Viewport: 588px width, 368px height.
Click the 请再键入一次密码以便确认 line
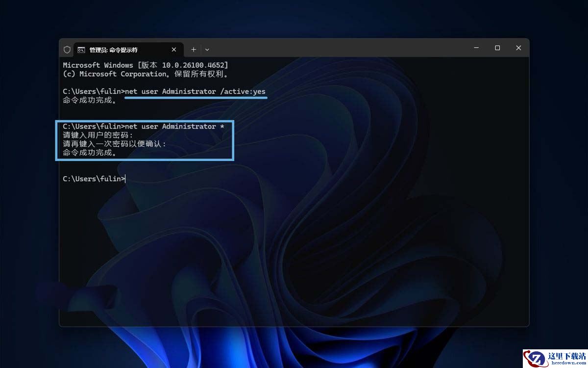click(115, 144)
